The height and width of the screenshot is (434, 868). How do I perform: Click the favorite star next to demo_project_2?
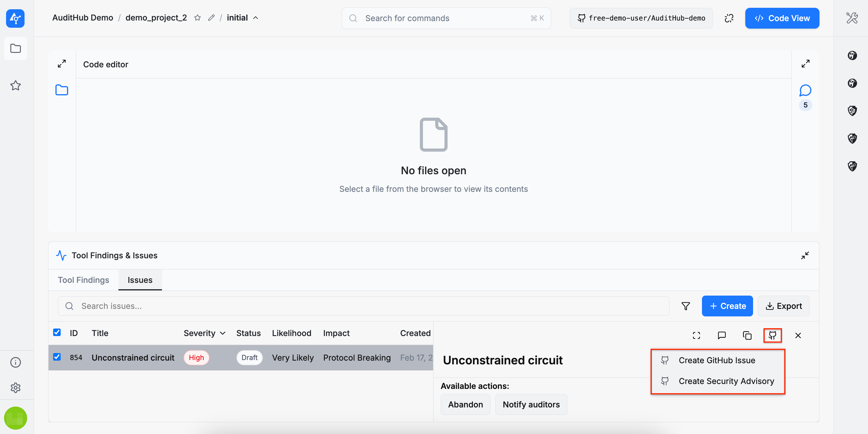[198, 18]
